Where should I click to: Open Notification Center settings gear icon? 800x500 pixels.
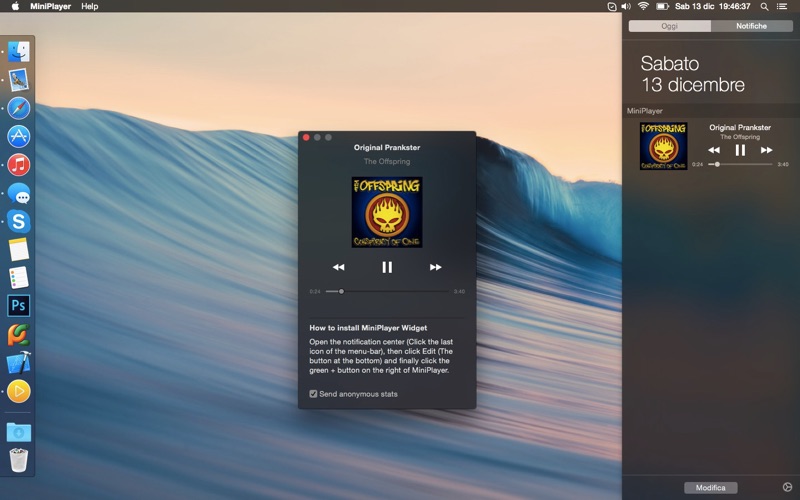coord(787,488)
